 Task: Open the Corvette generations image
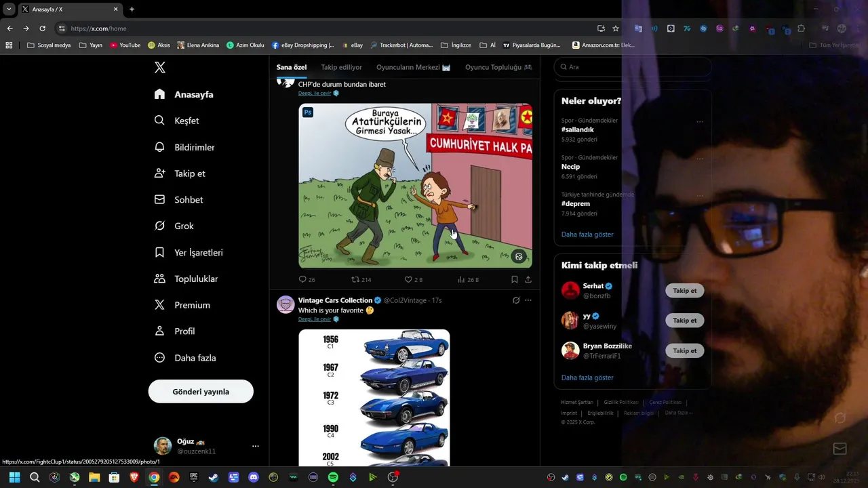(374, 398)
